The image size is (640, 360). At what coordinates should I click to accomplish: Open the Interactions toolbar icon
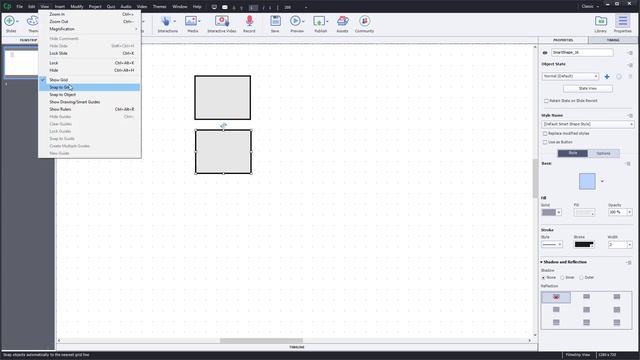[166, 21]
